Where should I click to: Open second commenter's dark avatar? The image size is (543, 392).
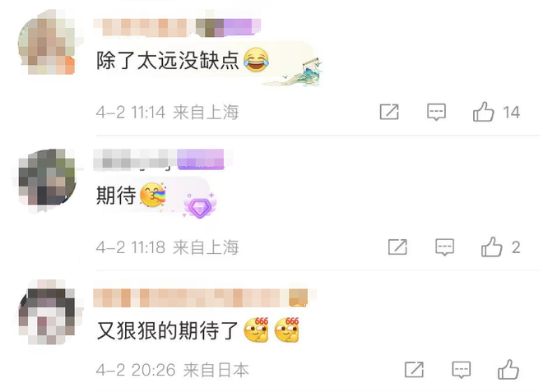(46, 178)
